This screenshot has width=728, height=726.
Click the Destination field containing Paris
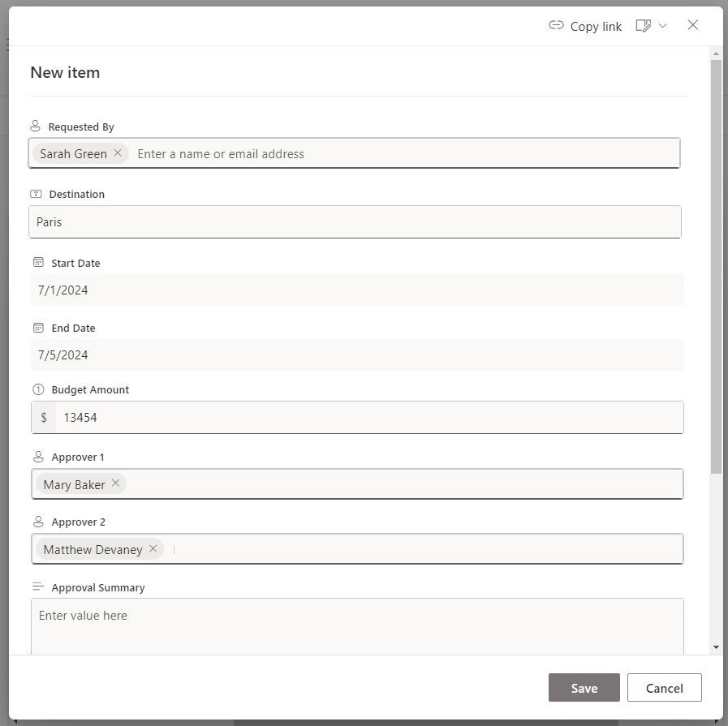[x=355, y=221]
